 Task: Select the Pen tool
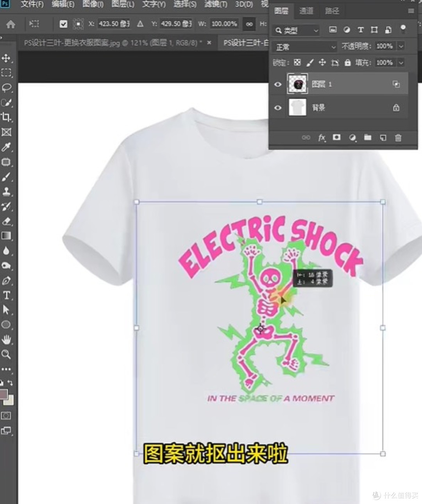(x=6, y=281)
